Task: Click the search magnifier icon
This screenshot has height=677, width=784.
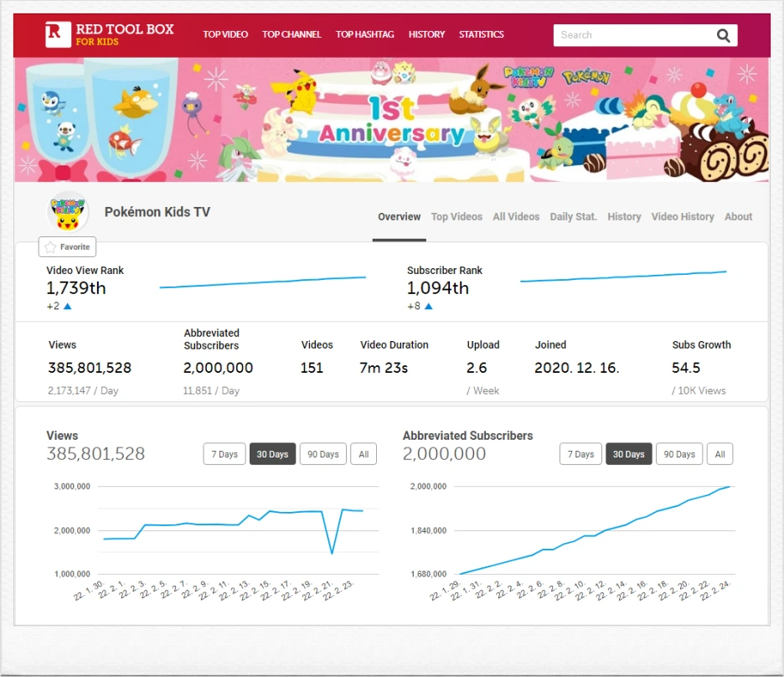Action: (723, 35)
